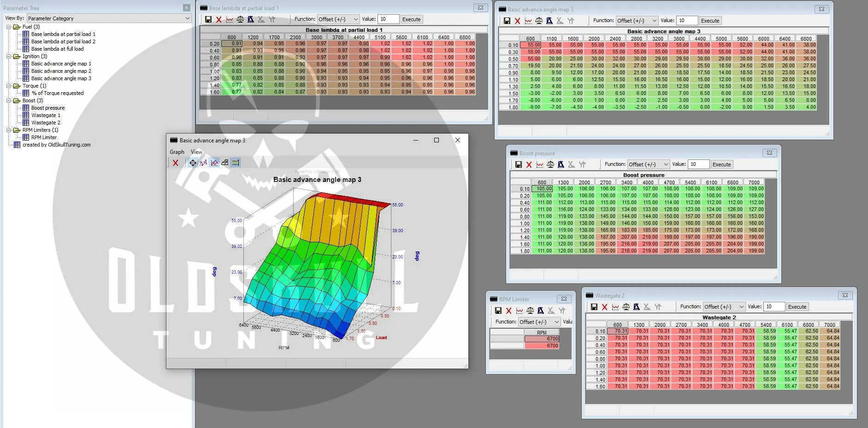Toggle the color bars legend button in graph toolbar
Image resolution: width=868 pixels, height=428 pixels.
pyautogui.click(x=236, y=163)
